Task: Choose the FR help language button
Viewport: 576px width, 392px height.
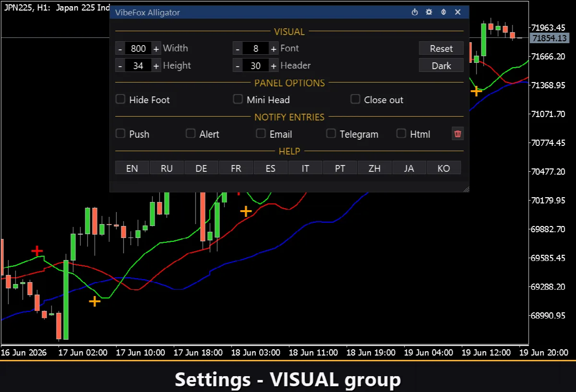Action: click(x=236, y=168)
